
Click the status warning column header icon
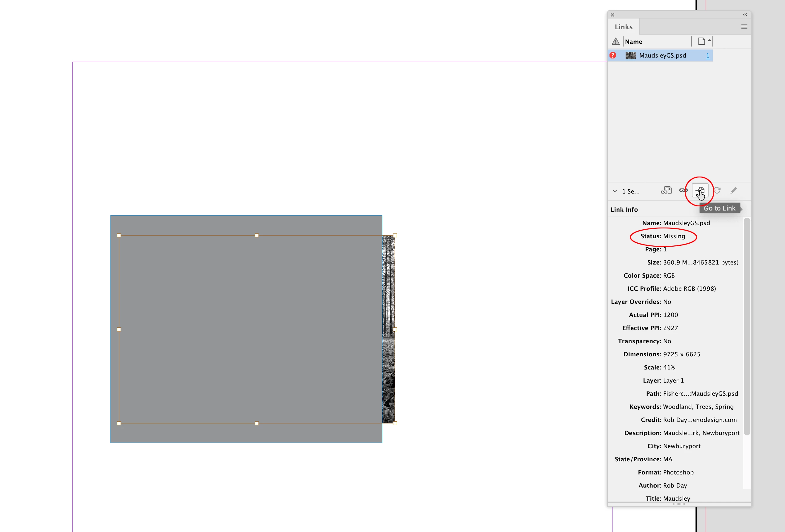click(x=615, y=41)
